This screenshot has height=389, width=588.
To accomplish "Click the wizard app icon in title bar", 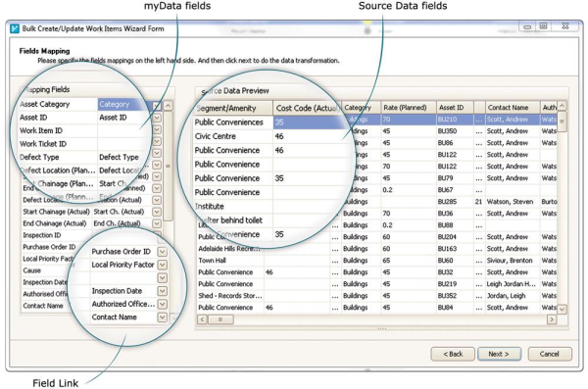I will click(15, 28).
